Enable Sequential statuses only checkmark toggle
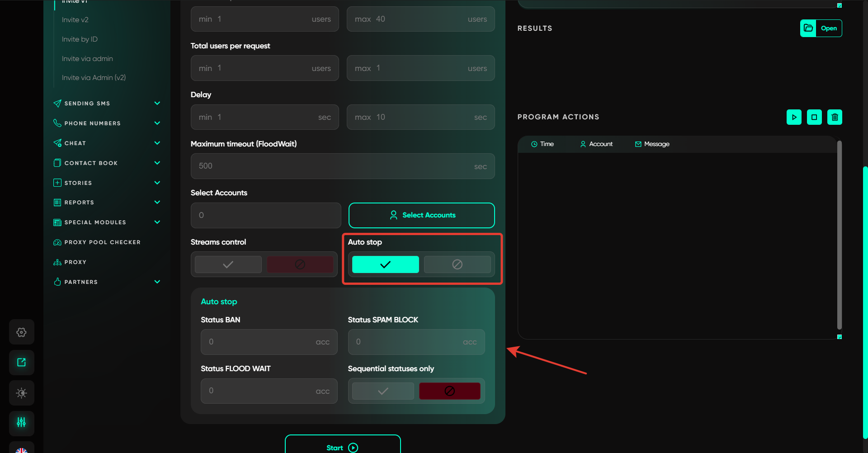 click(383, 391)
